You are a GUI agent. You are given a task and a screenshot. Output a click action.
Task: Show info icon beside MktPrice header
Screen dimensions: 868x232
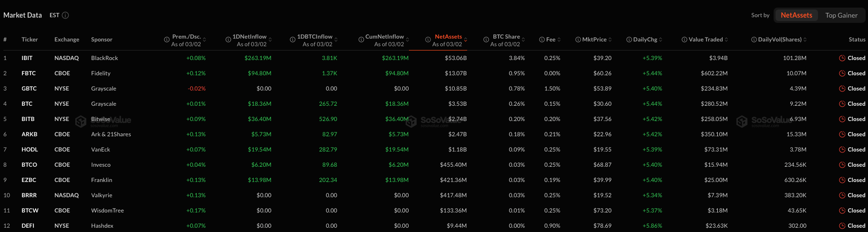578,40
